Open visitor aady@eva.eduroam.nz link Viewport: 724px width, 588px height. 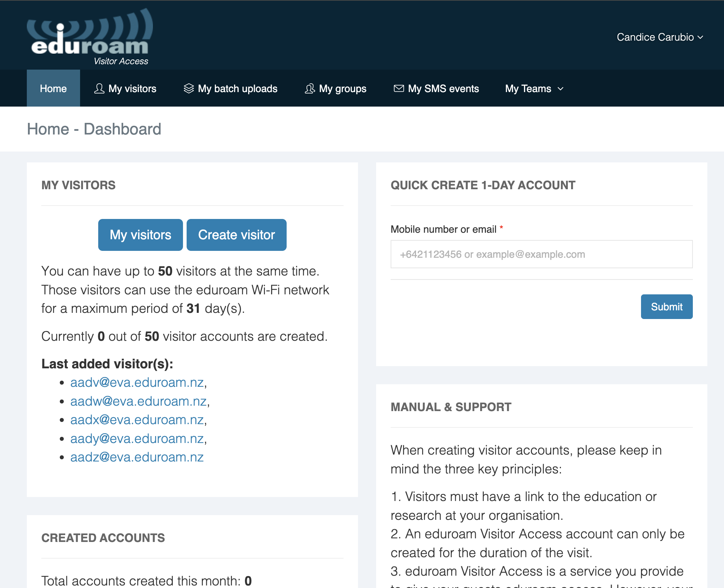pyautogui.click(x=137, y=439)
